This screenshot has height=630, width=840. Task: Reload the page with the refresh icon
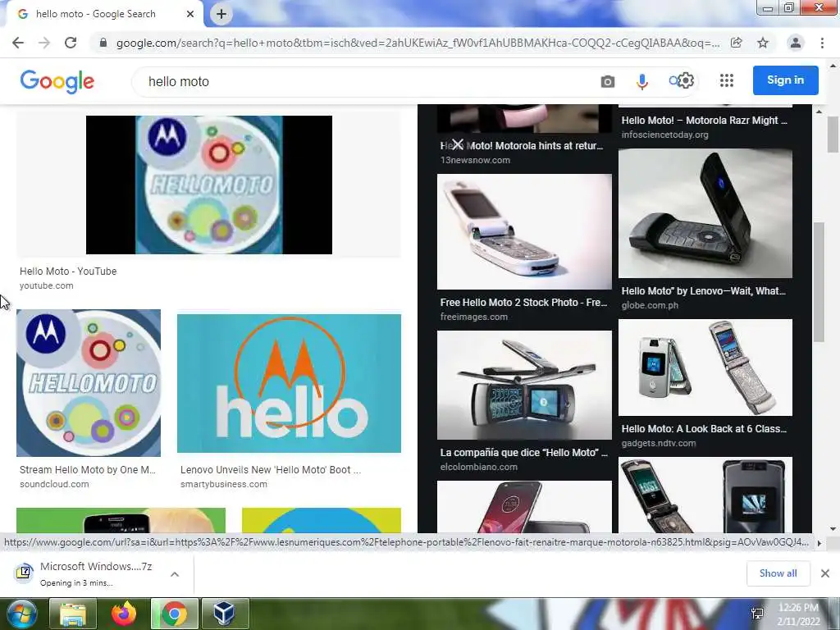tap(71, 43)
